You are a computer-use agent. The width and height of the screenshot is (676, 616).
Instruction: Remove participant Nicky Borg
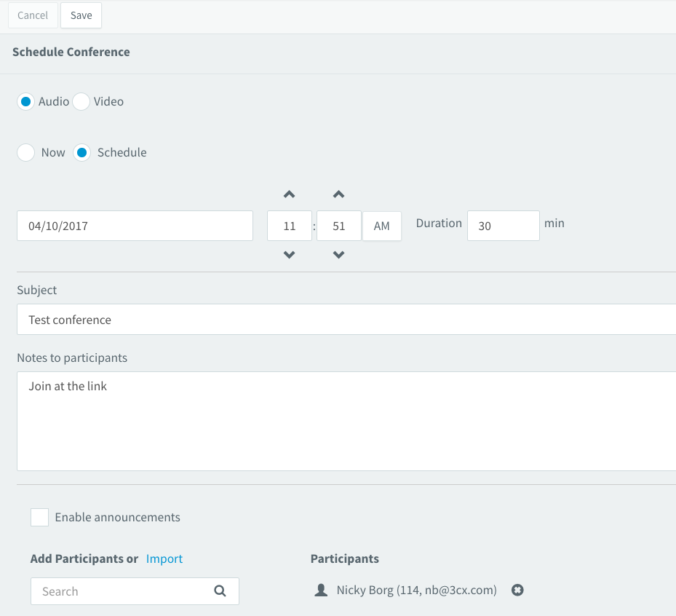point(517,590)
